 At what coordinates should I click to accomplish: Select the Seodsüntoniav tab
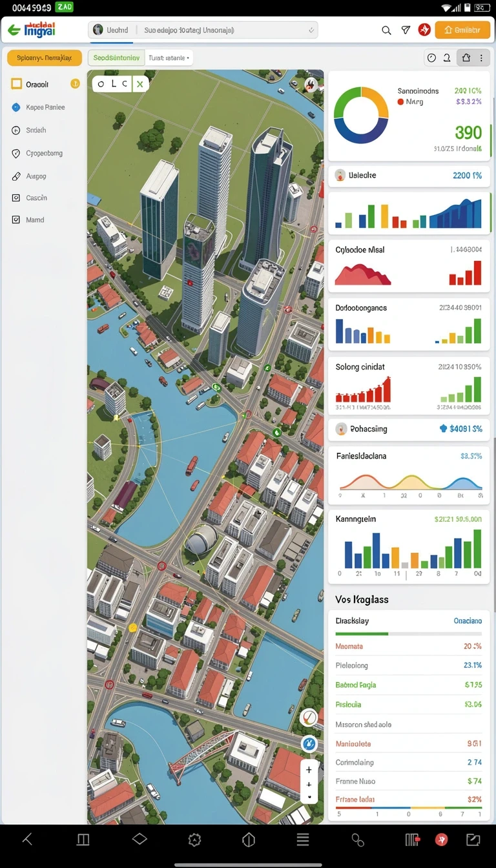click(x=116, y=58)
